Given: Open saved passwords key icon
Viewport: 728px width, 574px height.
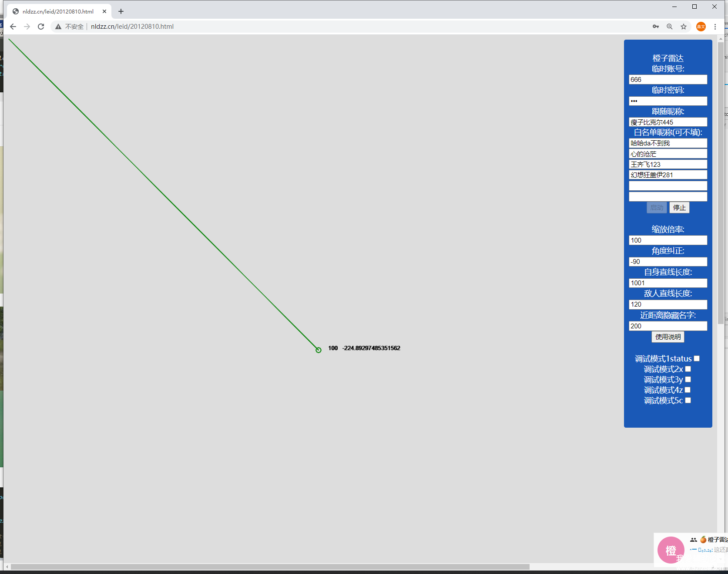Looking at the screenshot, I should coord(656,27).
